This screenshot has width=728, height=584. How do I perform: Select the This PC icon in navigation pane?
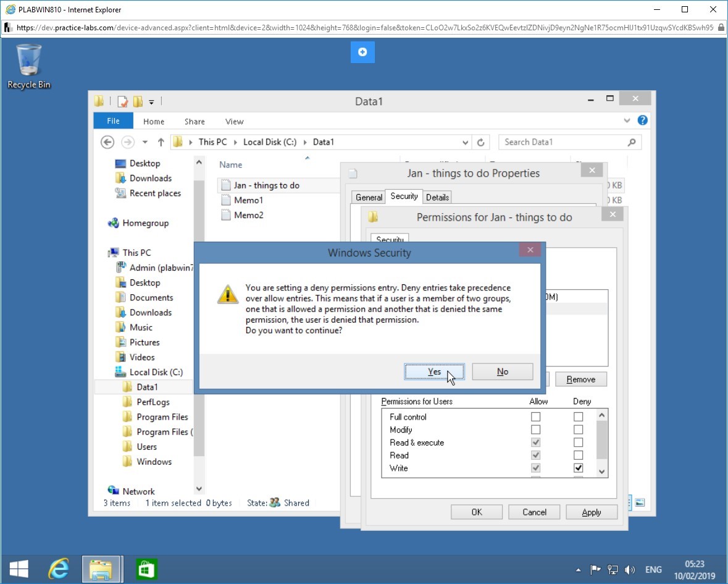(x=113, y=253)
